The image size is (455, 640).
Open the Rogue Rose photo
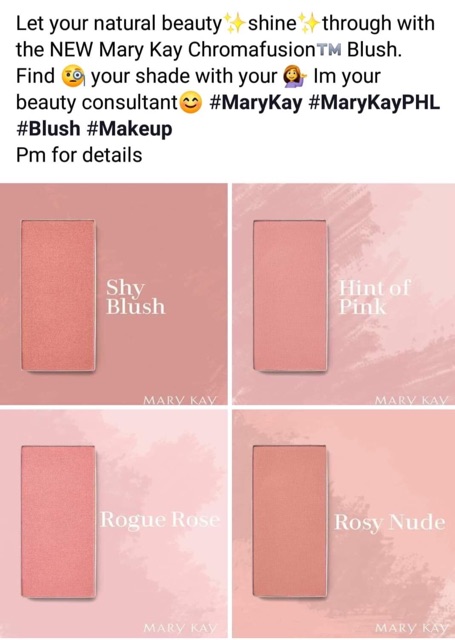pyautogui.click(x=114, y=523)
